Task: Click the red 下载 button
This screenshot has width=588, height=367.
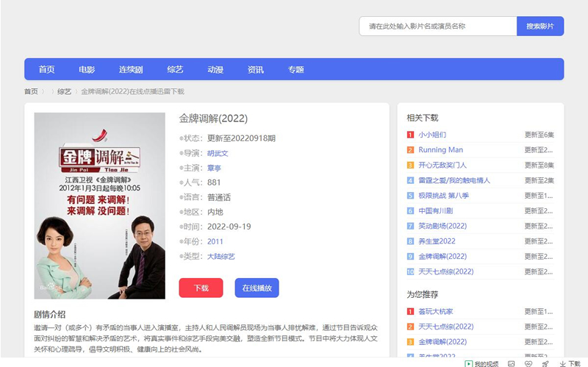Action: [x=201, y=288]
